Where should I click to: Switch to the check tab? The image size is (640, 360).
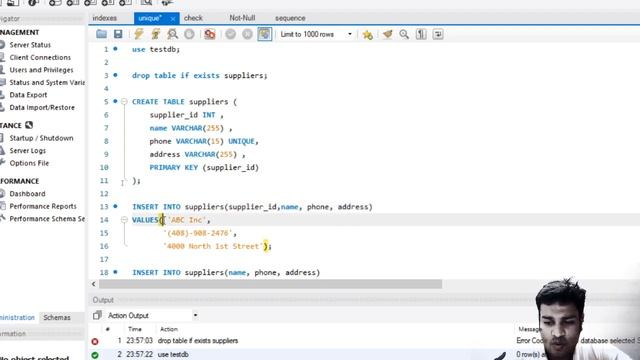point(193,18)
